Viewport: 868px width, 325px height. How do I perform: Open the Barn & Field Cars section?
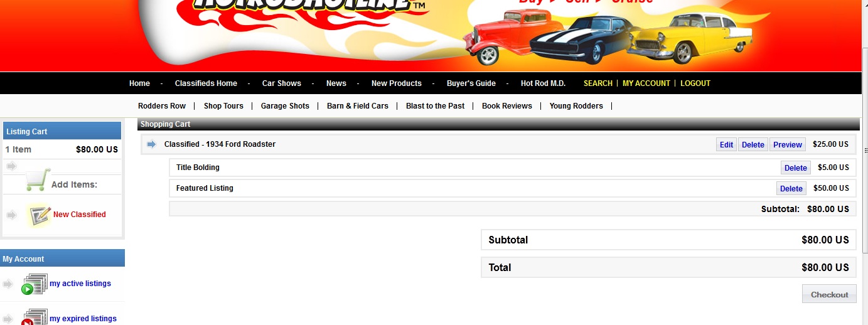tap(357, 106)
